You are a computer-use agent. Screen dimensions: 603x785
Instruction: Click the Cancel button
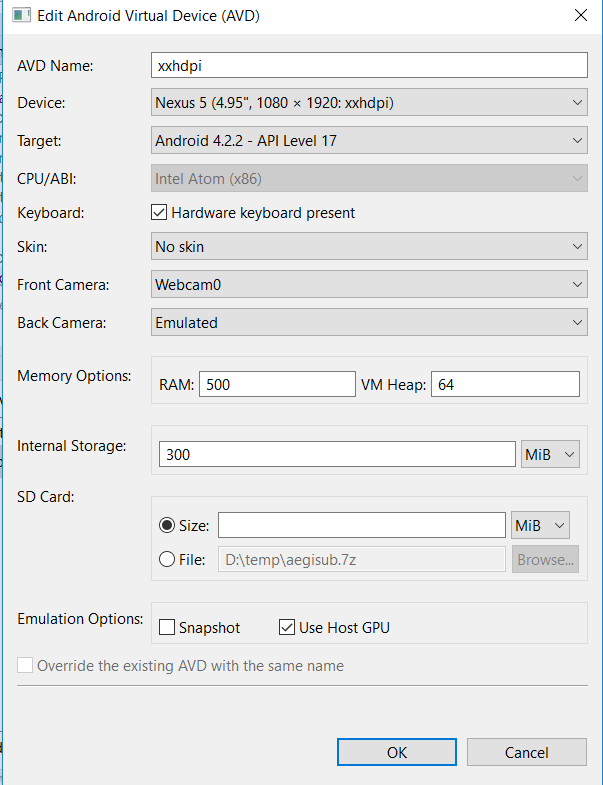(526, 752)
